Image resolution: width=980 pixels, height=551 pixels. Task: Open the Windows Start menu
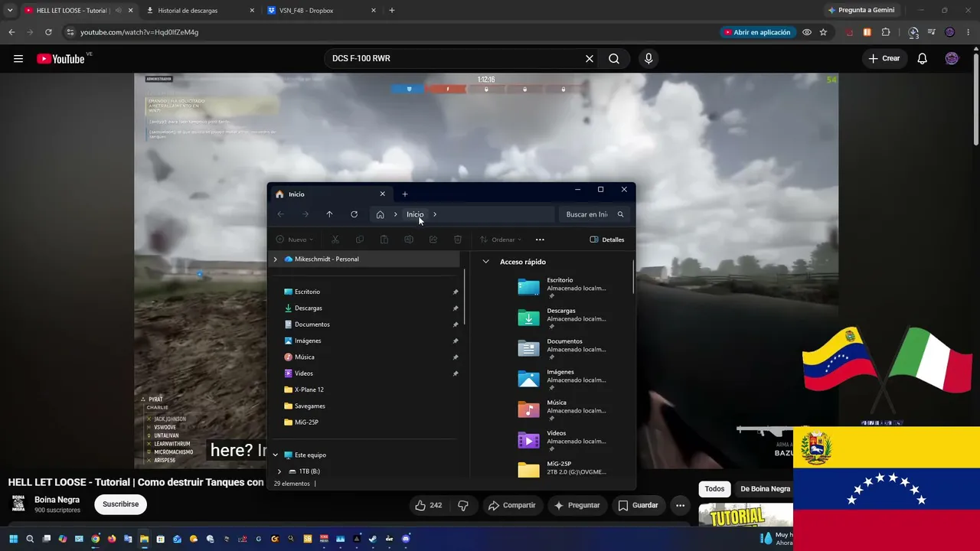13,539
